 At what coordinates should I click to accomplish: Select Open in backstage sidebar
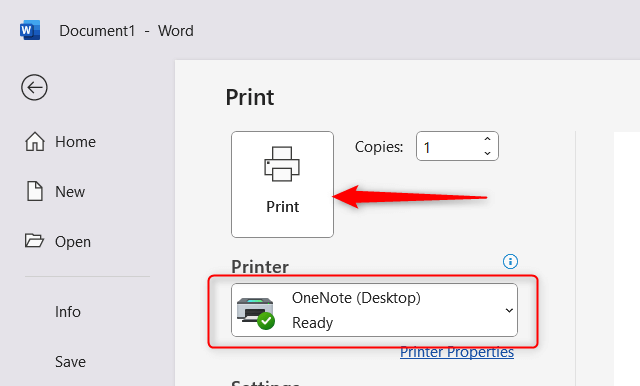coord(73,242)
